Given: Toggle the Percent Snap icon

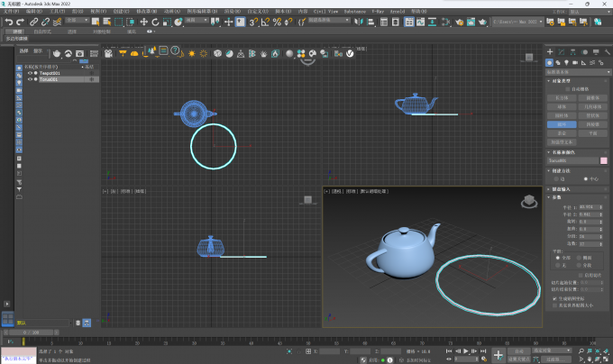Looking at the screenshot, I should (277, 22).
